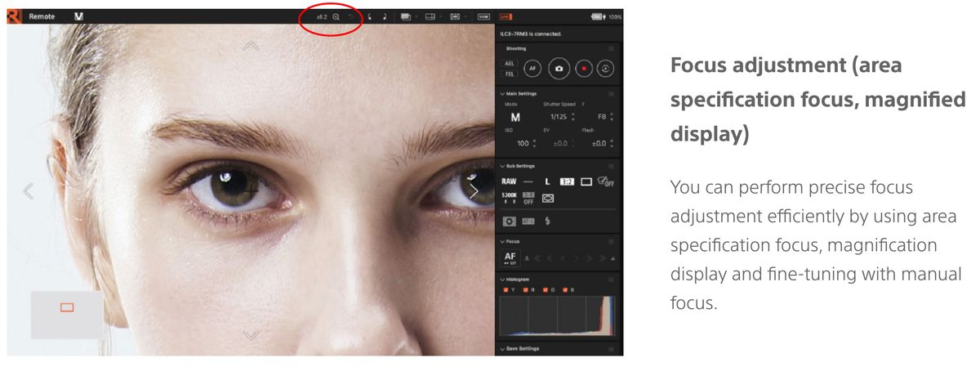Expand the Save Settings section
This screenshot has height=367, width=980.
pyautogui.click(x=502, y=349)
